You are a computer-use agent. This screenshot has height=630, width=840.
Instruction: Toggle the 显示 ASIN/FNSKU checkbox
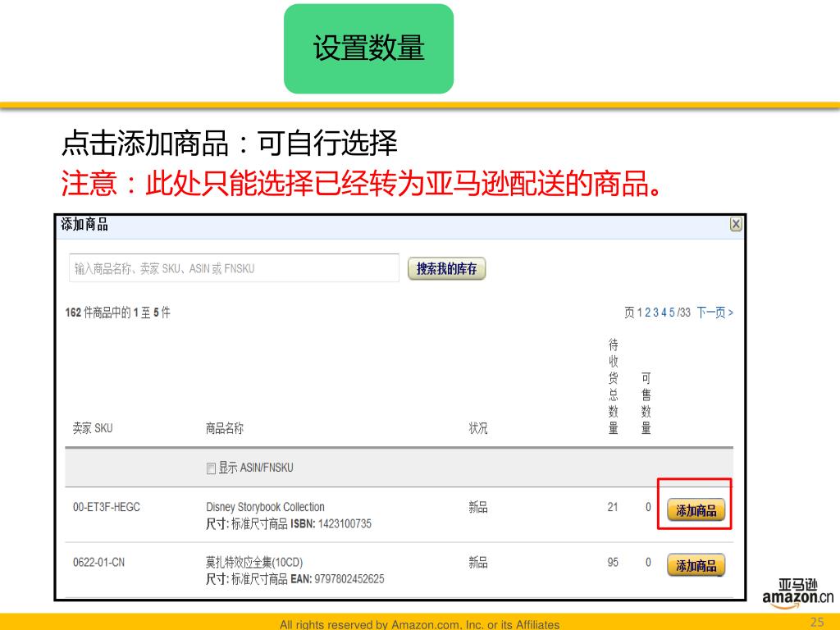(x=211, y=468)
